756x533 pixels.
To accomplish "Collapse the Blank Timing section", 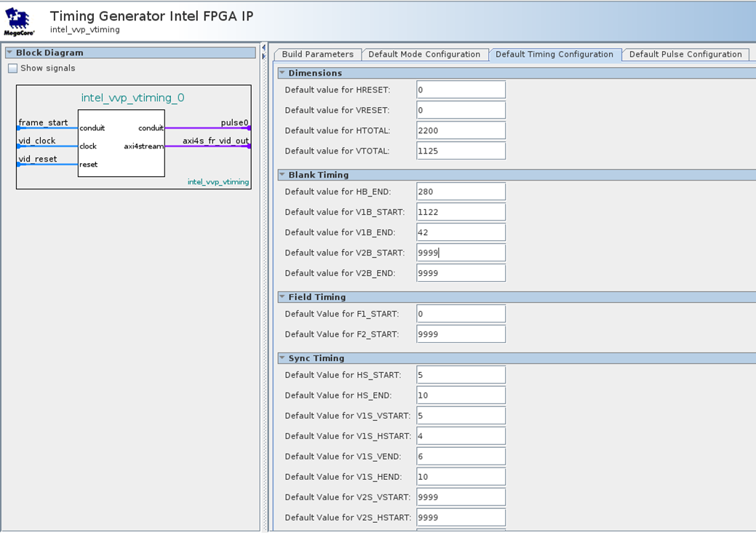I will coord(282,175).
